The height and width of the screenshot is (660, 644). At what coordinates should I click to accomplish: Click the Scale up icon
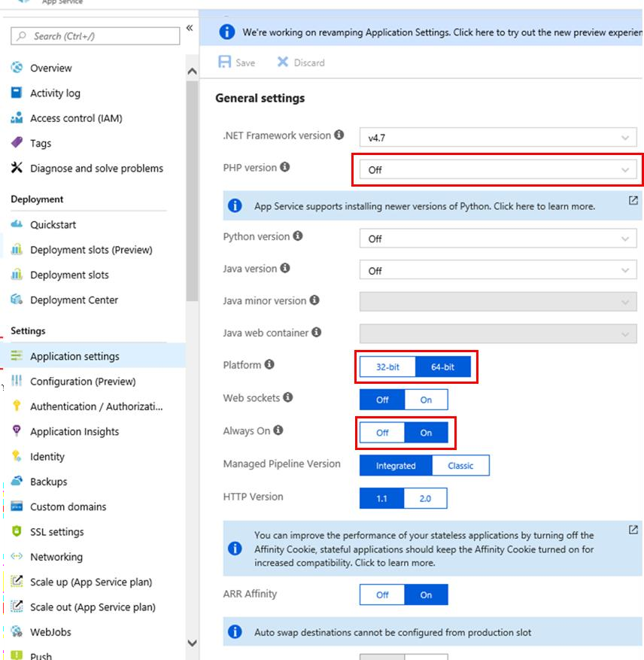[17, 581]
